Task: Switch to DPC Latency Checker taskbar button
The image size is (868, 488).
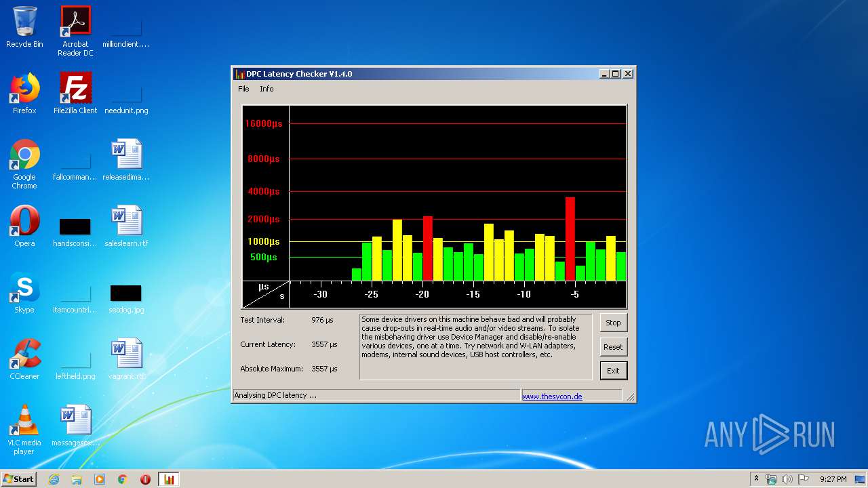Action: pyautogui.click(x=169, y=479)
